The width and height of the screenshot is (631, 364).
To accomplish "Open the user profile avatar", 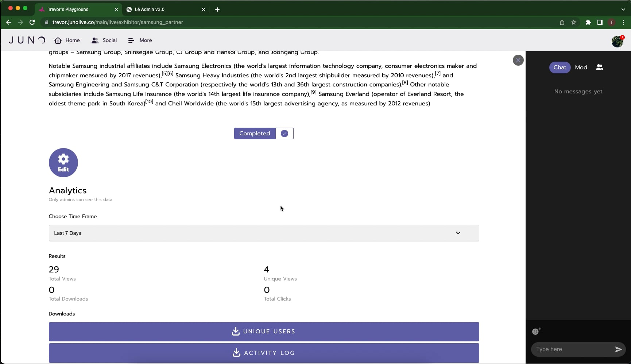I will [x=618, y=41].
